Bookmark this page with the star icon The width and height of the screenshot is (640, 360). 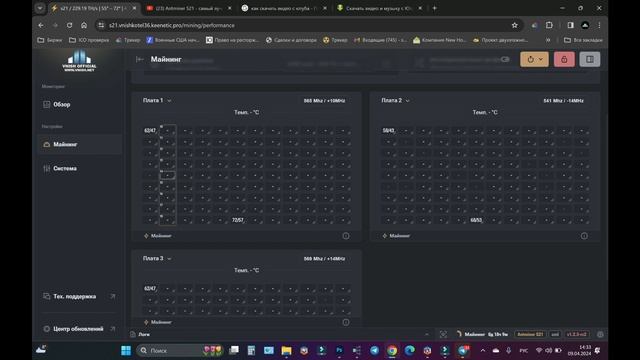515,25
